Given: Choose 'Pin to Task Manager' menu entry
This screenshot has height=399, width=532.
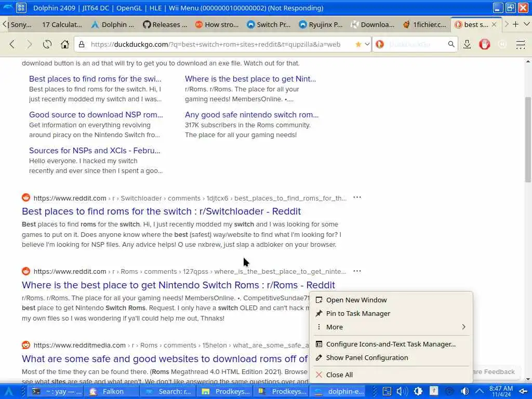Looking at the screenshot, I should pyautogui.click(x=391, y=313).
